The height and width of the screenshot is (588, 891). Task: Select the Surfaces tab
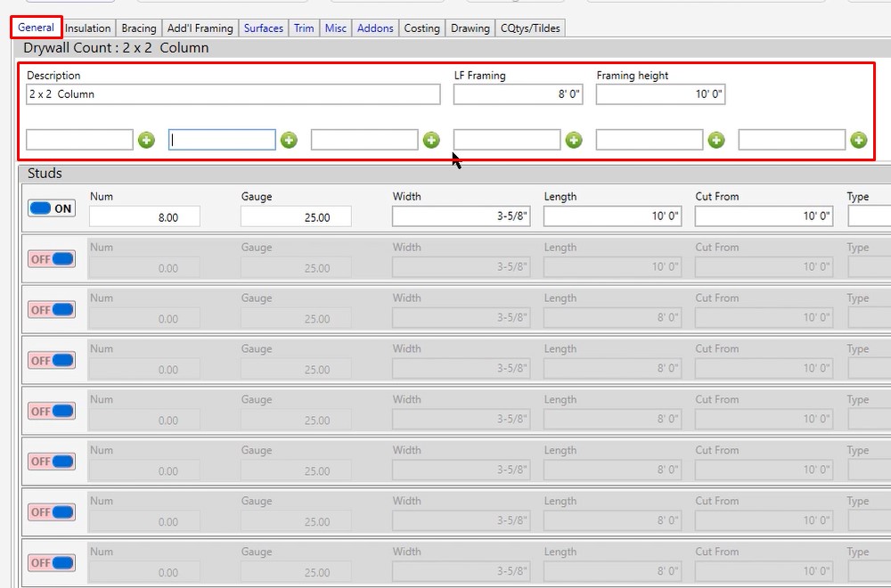coord(264,29)
